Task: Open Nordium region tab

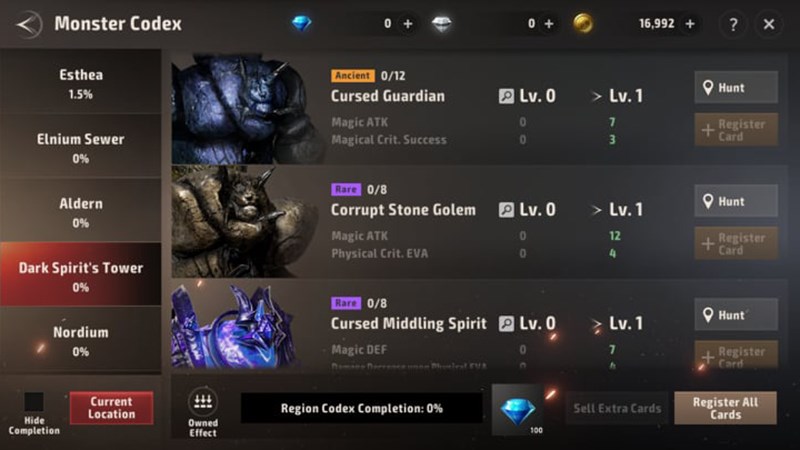Action: (81, 340)
